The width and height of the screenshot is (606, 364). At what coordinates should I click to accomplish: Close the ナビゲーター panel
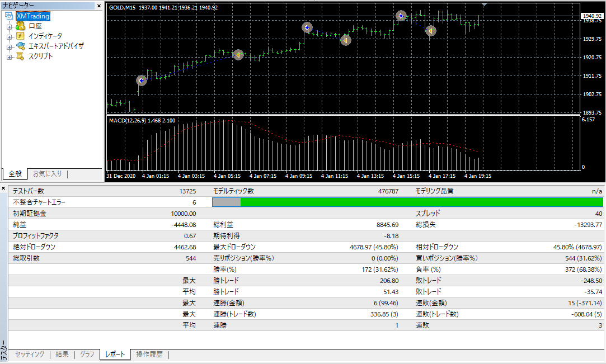(99, 6)
